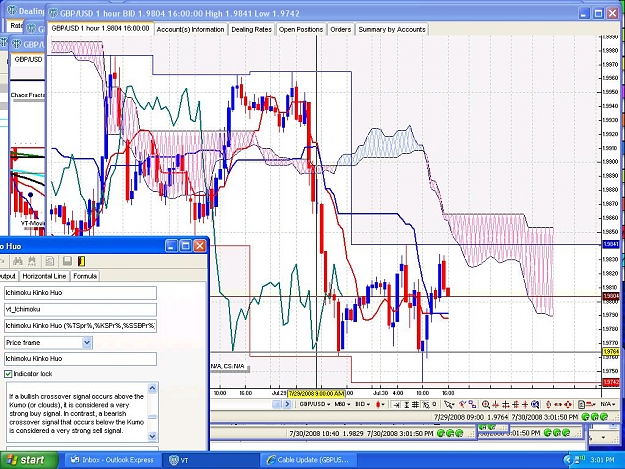Screen dimensions: 625x469
Task: Click the shift-chart-to-right arrow icon
Action: (396, 404)
